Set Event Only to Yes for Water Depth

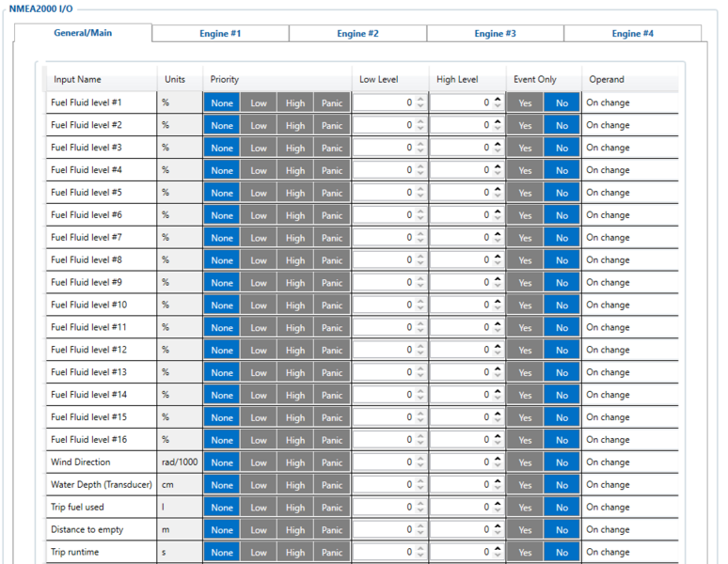point(525,485)
